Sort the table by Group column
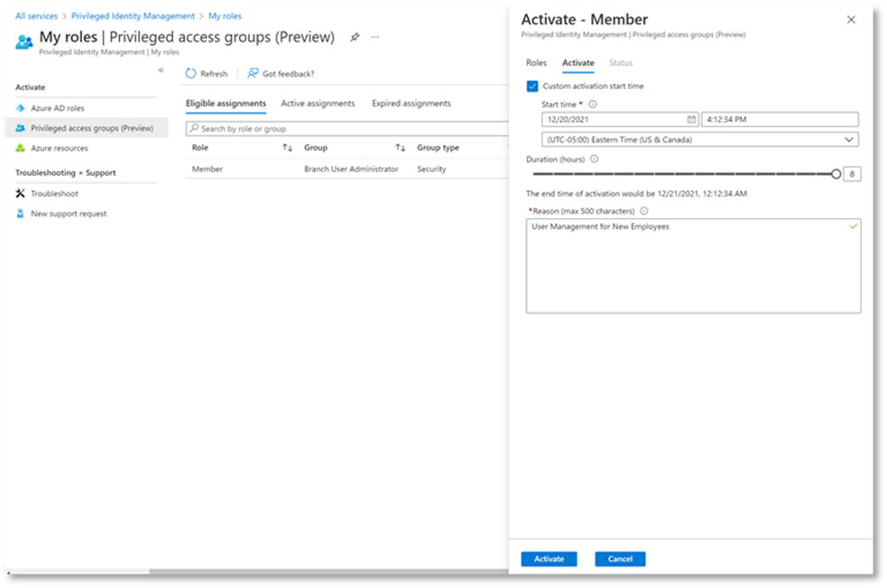Image resolution: width=887 pixels, height=588 pixels. pos(400,147)
